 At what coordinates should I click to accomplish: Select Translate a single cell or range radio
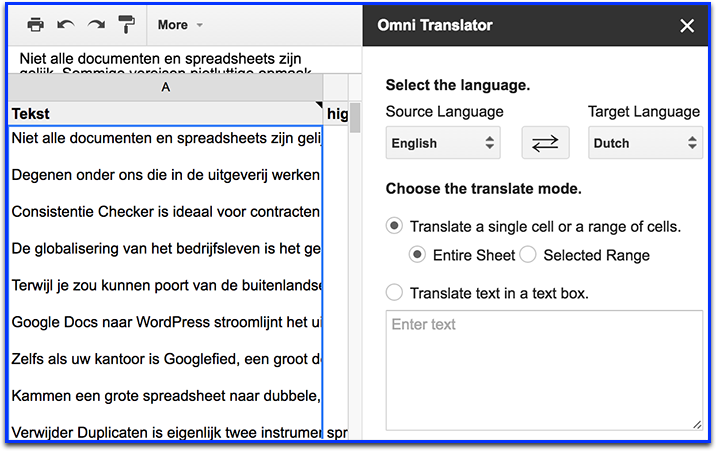[394, 226]
